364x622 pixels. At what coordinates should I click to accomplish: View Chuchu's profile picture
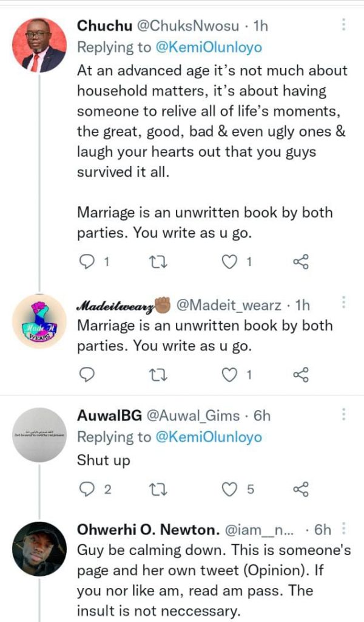(x=40, y=45)
